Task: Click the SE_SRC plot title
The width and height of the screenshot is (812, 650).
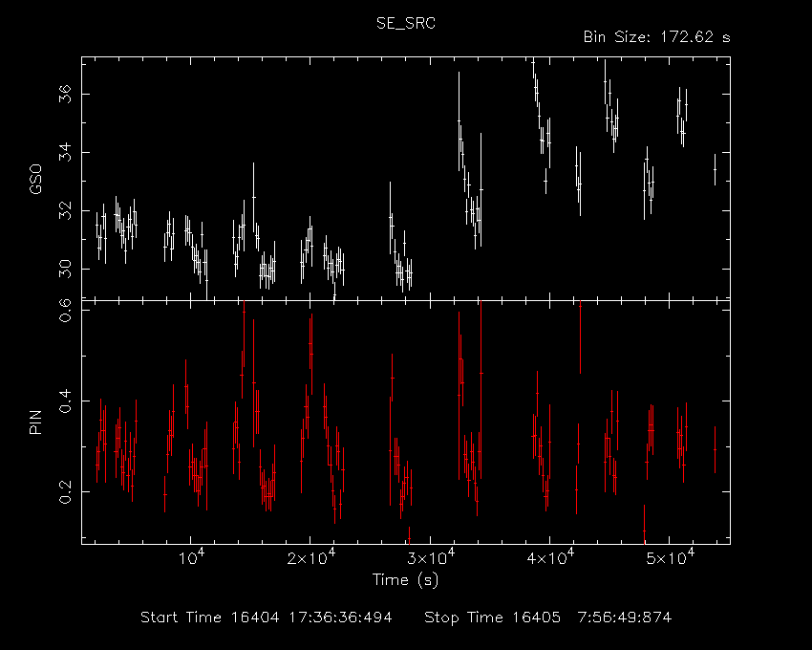Action: pyautogui.click(x=405, y=23)
